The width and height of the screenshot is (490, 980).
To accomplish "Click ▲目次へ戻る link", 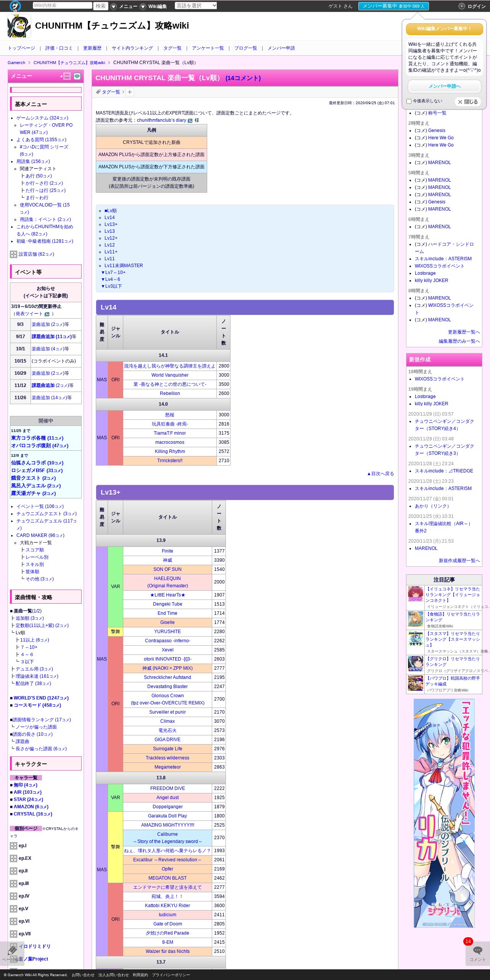I will (380, 474).
